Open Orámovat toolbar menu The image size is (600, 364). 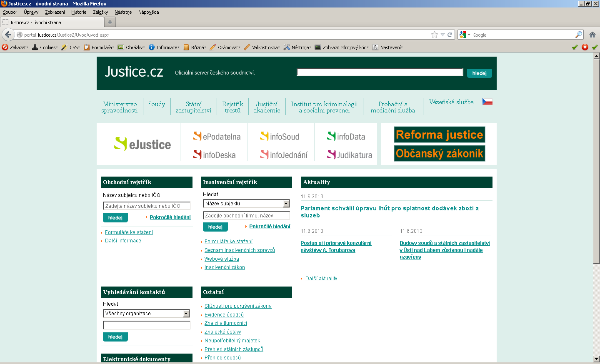(225, 47)
